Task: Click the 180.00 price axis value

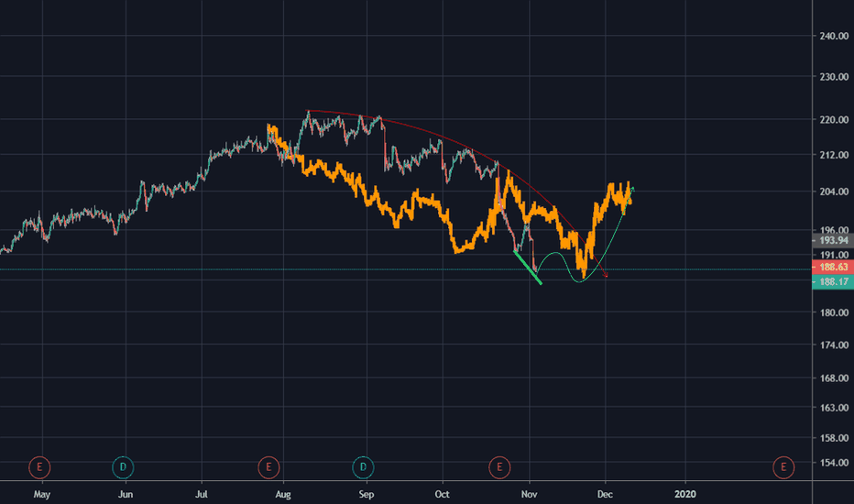Action: coord(834,312)
